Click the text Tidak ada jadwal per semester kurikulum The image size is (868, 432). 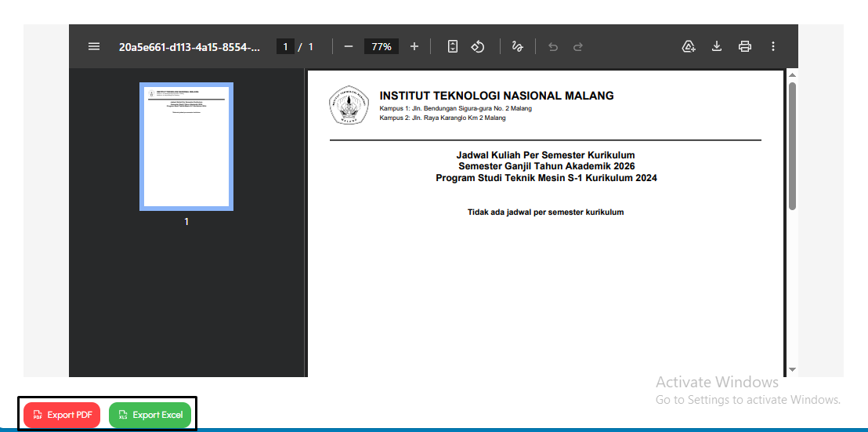pos(546,212)
